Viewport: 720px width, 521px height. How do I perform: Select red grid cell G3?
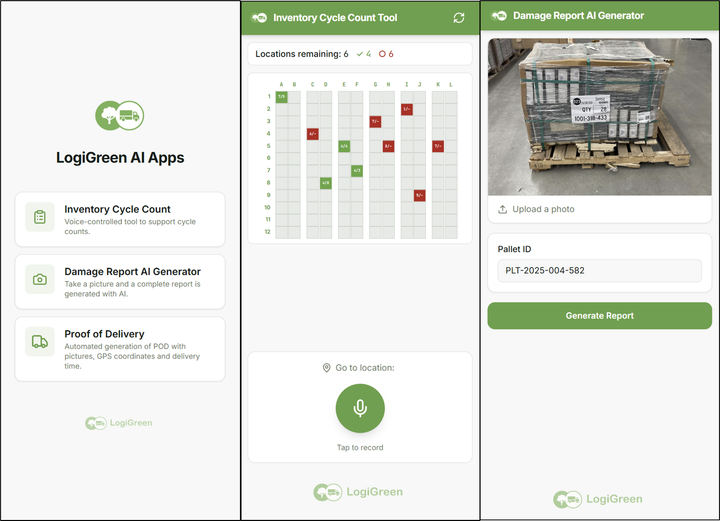point(375,122)
